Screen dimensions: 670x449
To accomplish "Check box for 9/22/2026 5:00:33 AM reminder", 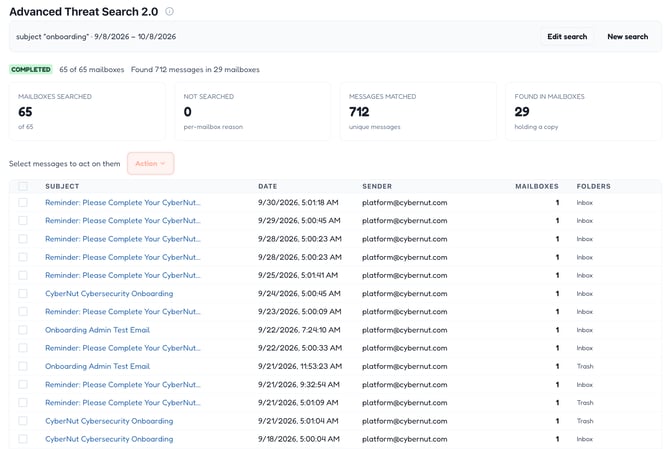I will click(23, 348).
